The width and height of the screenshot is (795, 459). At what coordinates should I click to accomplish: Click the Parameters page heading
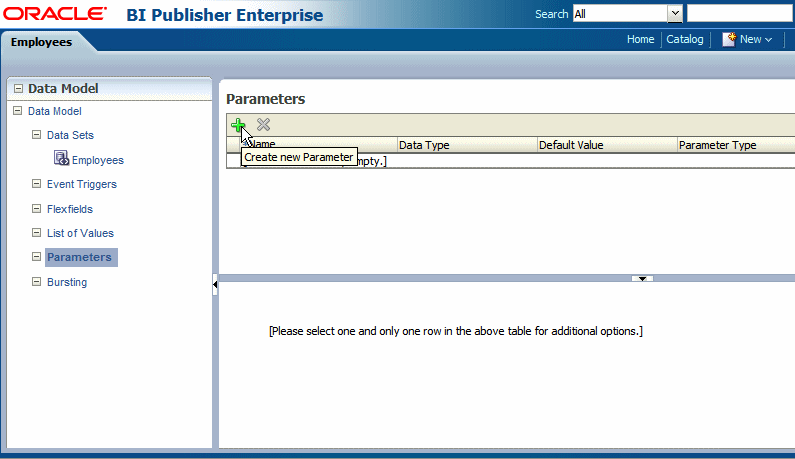[x=266, y=99]
